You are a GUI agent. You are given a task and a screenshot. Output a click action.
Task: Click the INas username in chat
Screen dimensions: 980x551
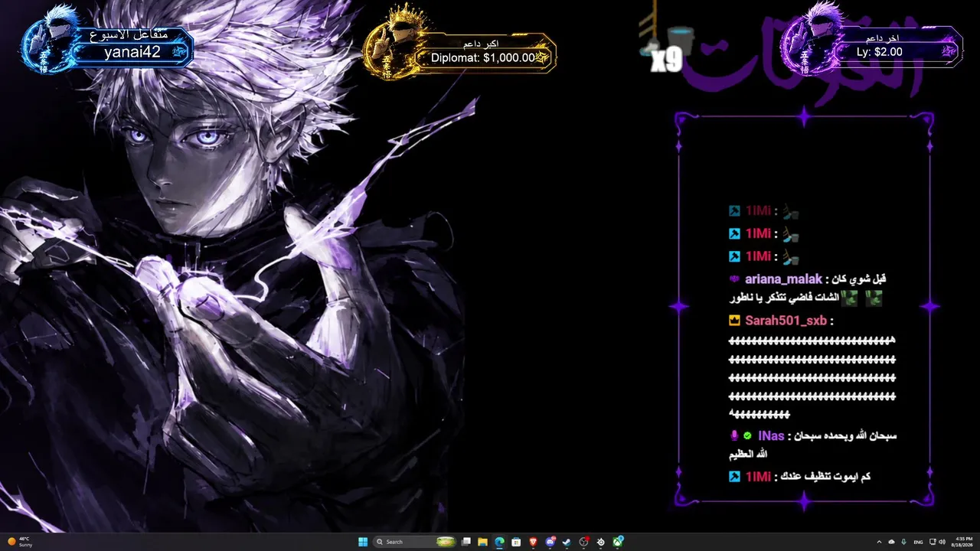pyautogui.click(x=771, y=435)
